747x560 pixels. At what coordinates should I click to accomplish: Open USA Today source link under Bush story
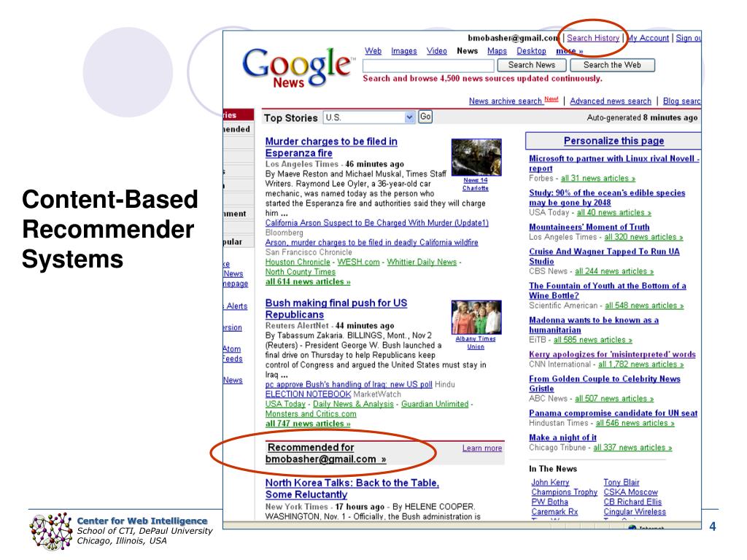pos(285,404)
